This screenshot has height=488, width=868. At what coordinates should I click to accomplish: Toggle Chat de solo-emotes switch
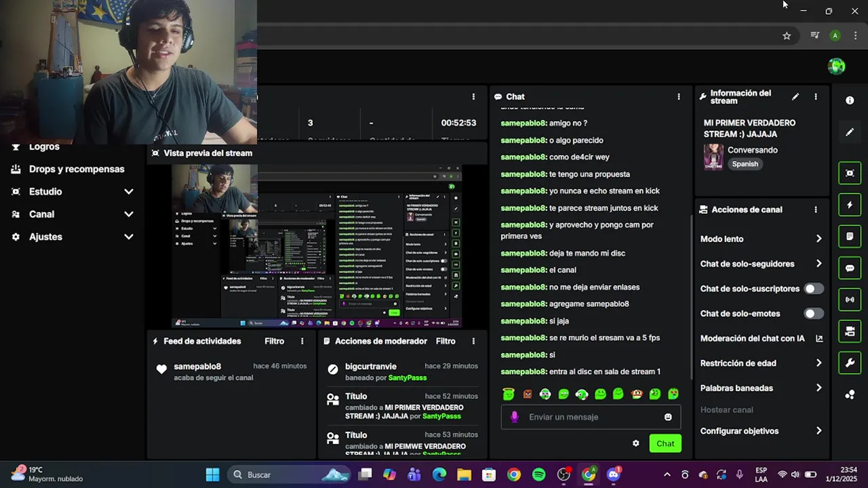[814, 314]
